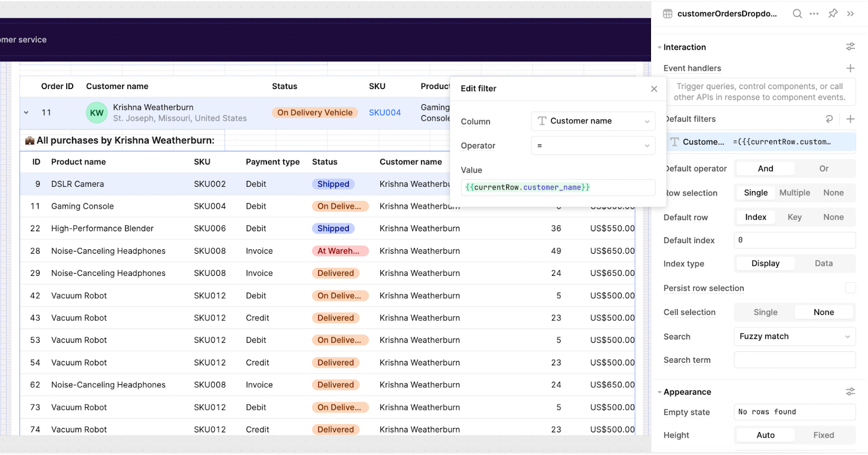Open Interaction section settings sliders icon
Viewport: 868px width, 455px height.
(x=850, y=47)
